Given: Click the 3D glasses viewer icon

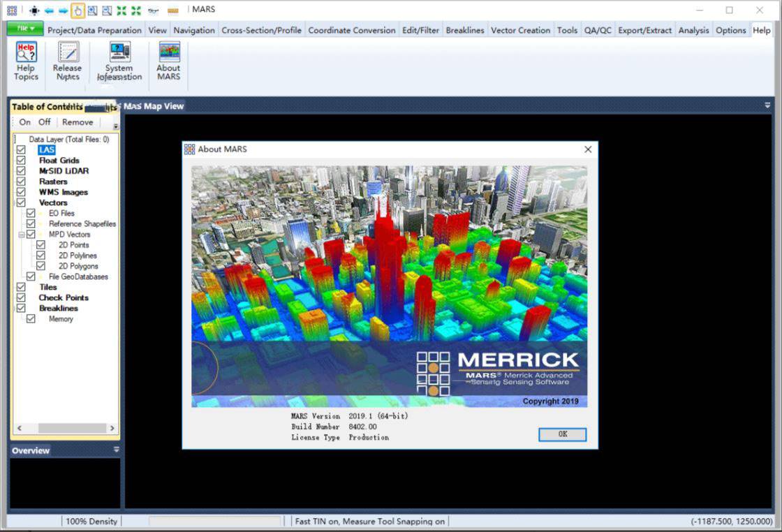Looking at the screenshot, I should pyautogui.click(x=154, y=10).
